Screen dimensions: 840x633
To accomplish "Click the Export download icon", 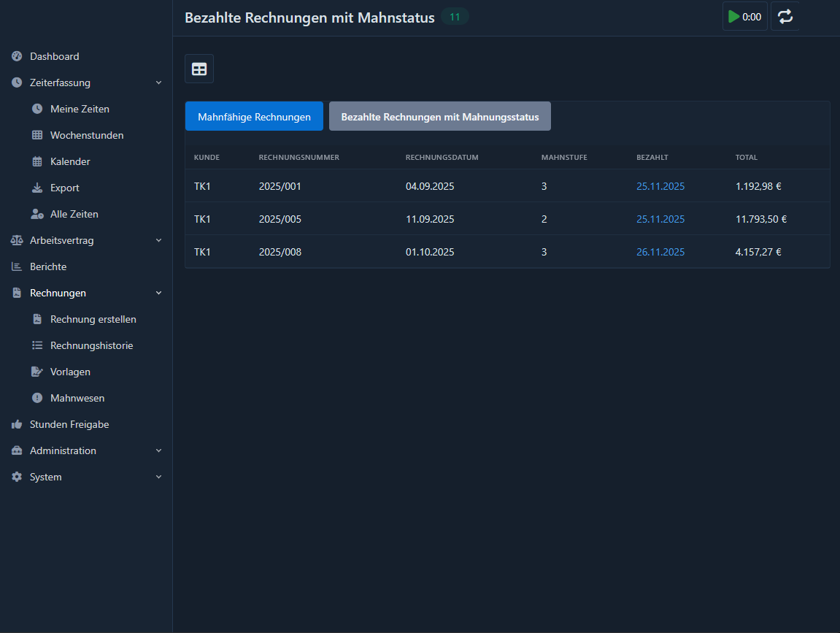I will point(36,188).
